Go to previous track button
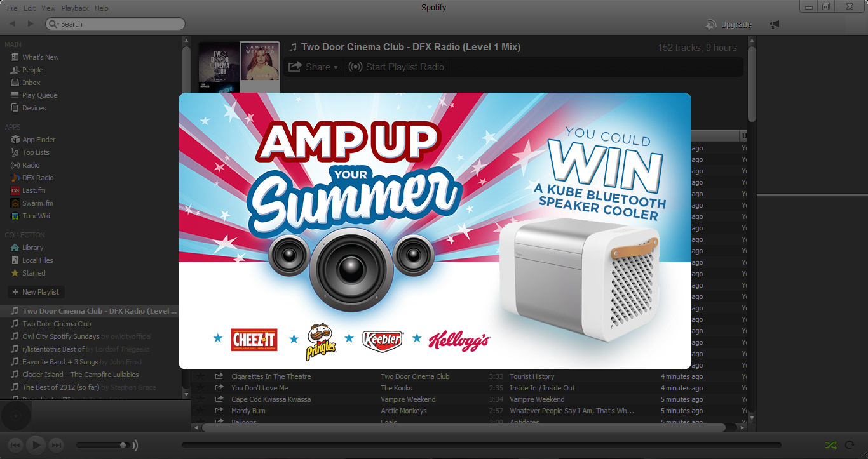868x459 pixels. [x=16, y=445]
